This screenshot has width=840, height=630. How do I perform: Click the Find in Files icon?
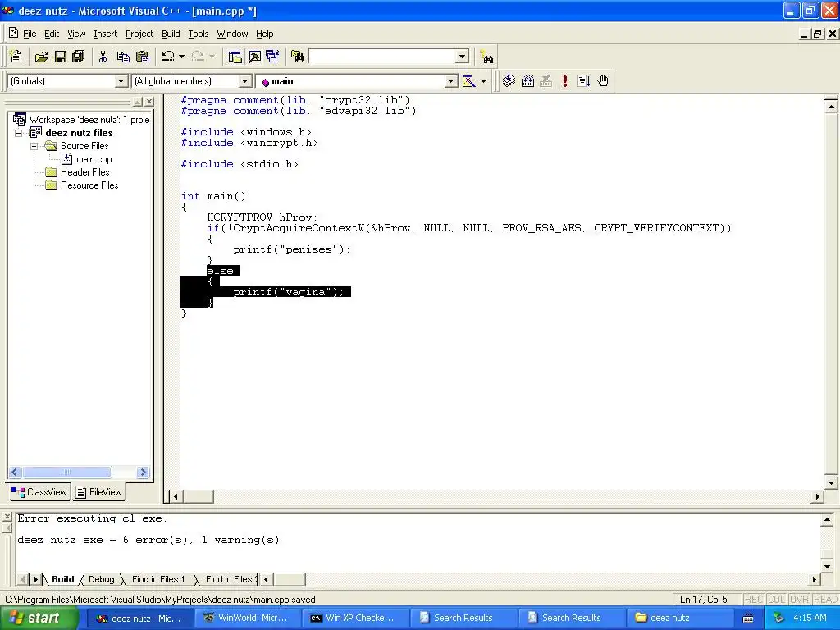click(x=298, y=57)
